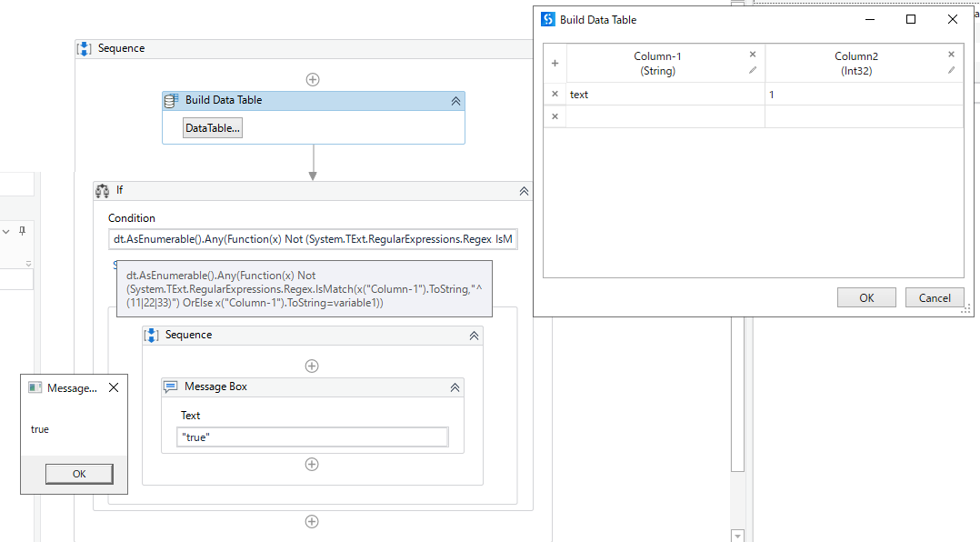Minimize the Build Data Table dialog
980x542 pixels.
coord(869,19)
